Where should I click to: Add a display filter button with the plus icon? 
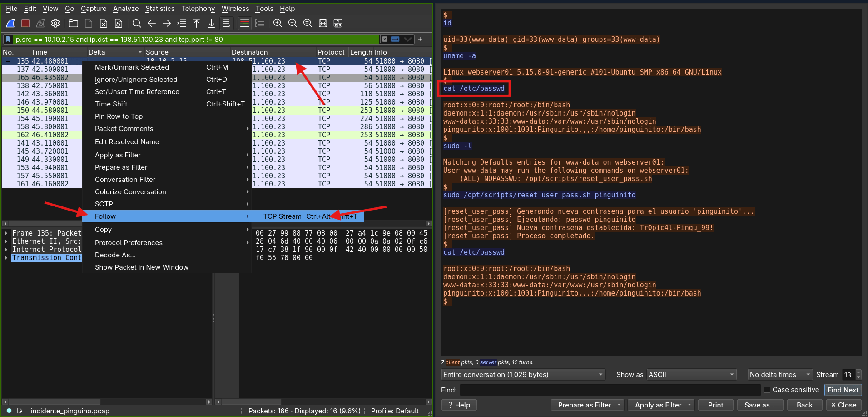click(x=420, y=39)
